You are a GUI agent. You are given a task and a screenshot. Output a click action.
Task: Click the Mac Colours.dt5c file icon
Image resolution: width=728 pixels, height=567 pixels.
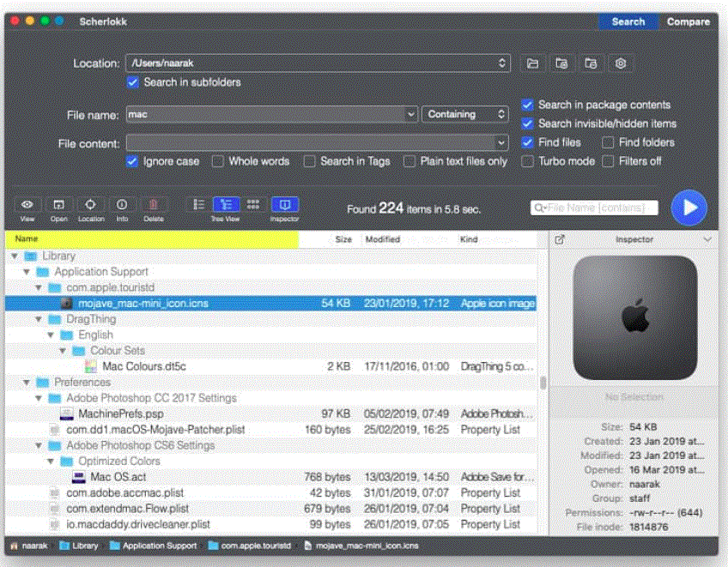91,366
